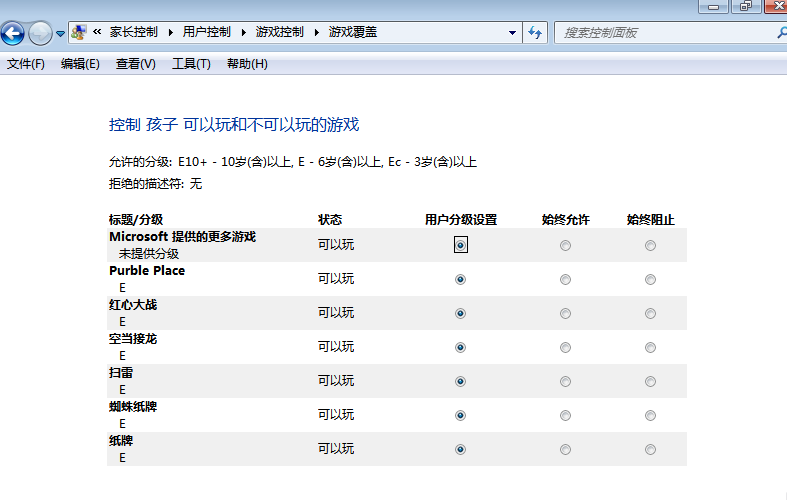Viewport: 787px width, 500px height.
Task: Click 游戏覆盖 breadcrumb
Action: pos(353,32)
